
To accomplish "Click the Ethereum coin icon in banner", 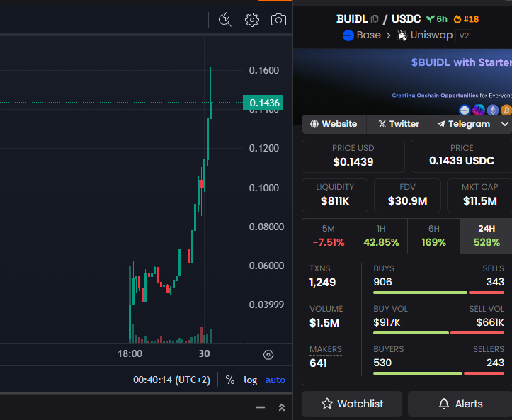I will point(493,110).
